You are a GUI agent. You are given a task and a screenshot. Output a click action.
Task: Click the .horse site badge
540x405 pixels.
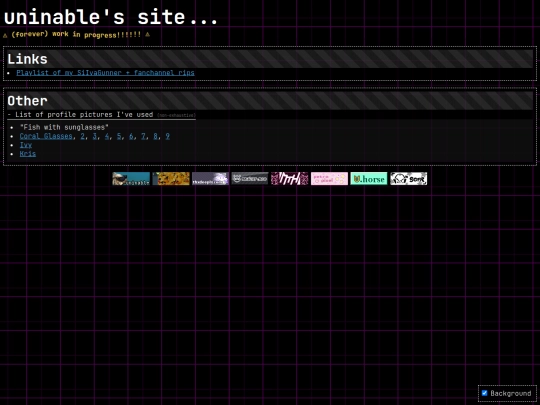(x=369, y=179)
